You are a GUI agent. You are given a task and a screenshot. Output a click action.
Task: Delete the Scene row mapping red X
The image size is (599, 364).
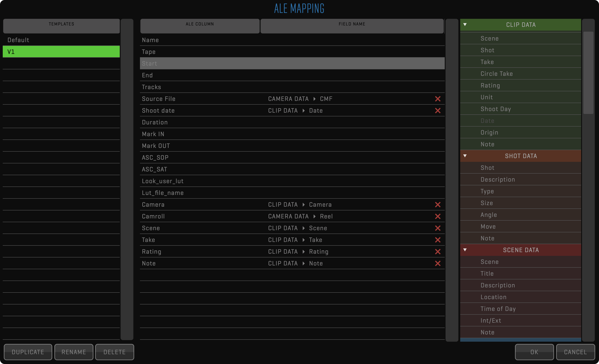(x=437, y=228)
